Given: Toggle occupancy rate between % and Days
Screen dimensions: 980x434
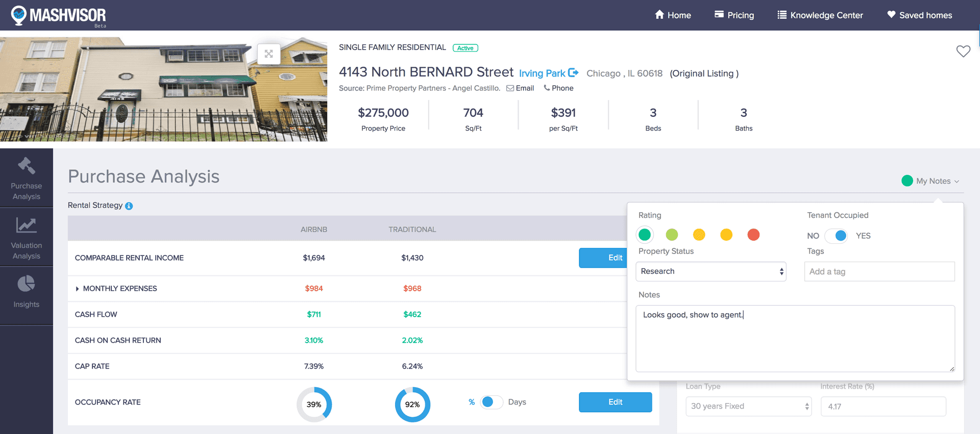Looking at the screenshot, I should click(492, 402).
